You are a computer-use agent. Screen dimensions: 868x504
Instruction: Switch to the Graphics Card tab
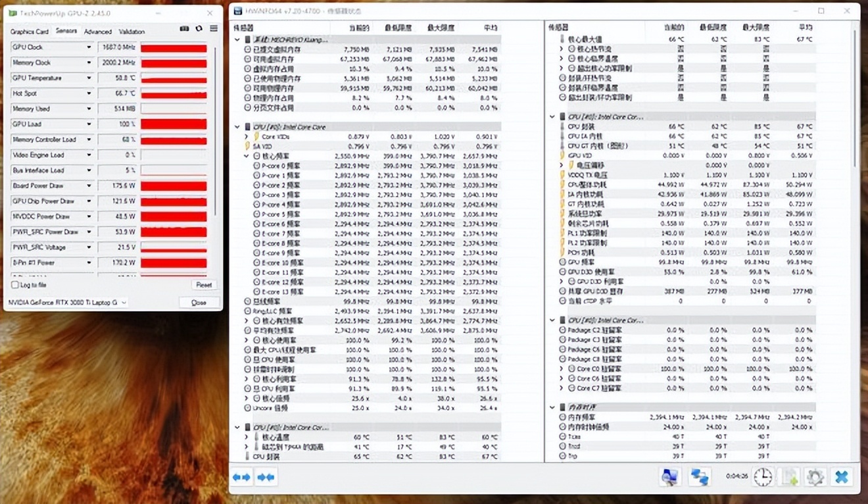click(x=30, y=32)
